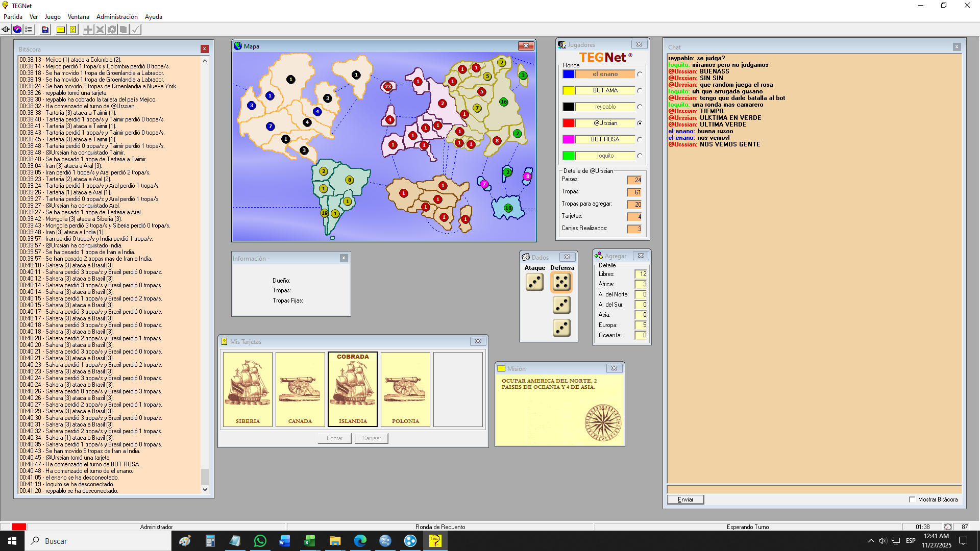Open the Juego menu

(53, 17)
